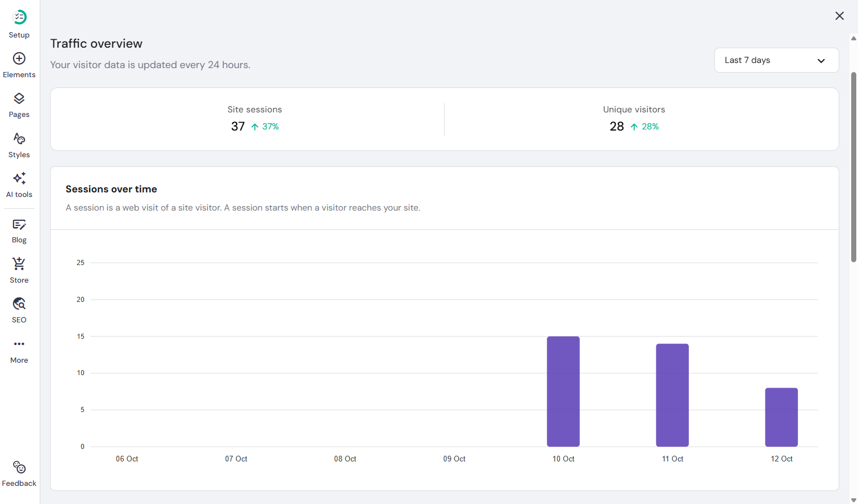Select the 11 Oct chart bar
Image resolution: width=858 pixels, height=504 pixels.
point(672,395)
